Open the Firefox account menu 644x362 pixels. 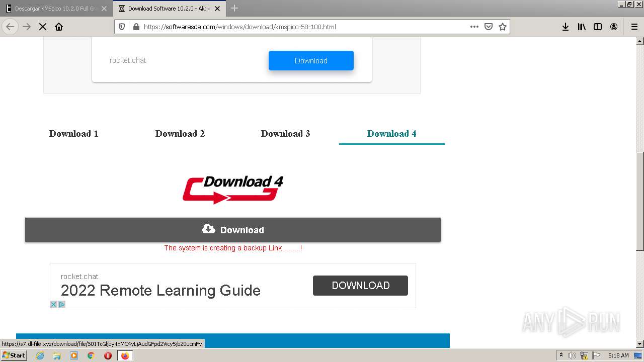(x=614, y=27)
